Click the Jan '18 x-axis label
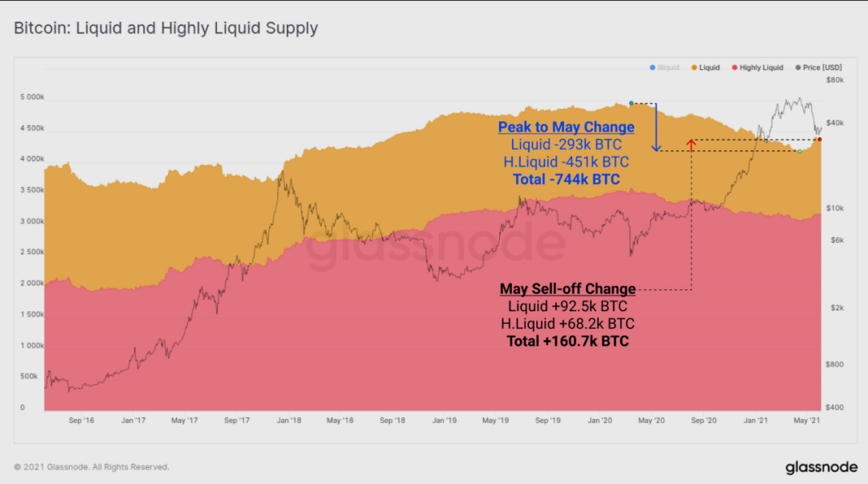Image resolution: width=868 pixels, height=484 pixels. 289,420
